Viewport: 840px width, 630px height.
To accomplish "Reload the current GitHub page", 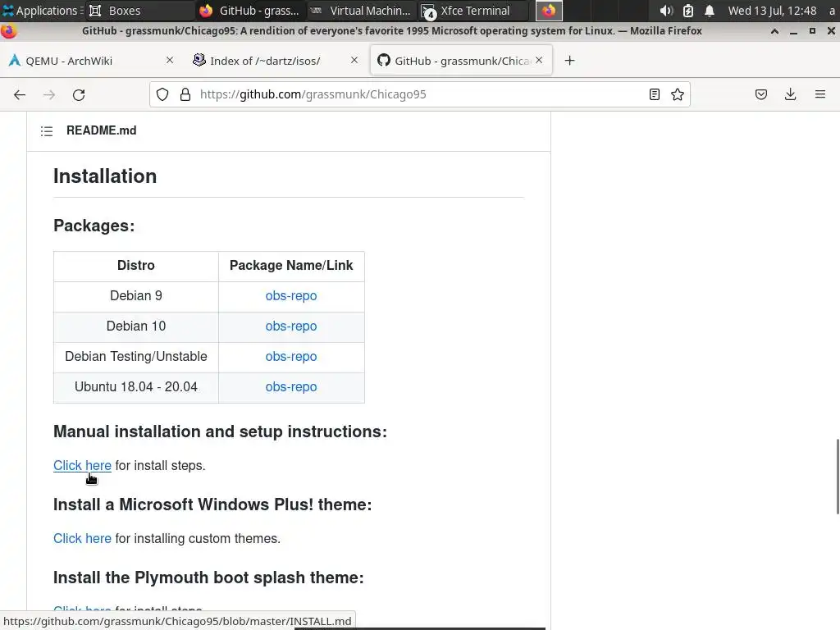I will [x=79, y=95].
